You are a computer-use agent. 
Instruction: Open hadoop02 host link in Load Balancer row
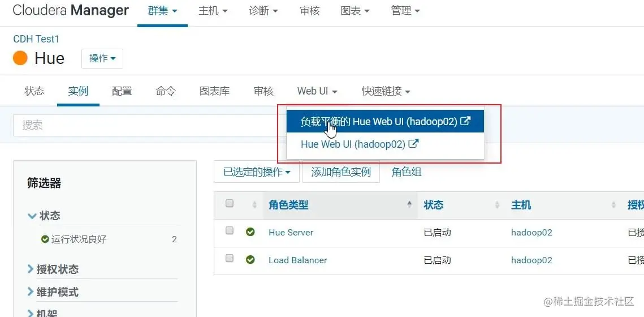(531, 260)
